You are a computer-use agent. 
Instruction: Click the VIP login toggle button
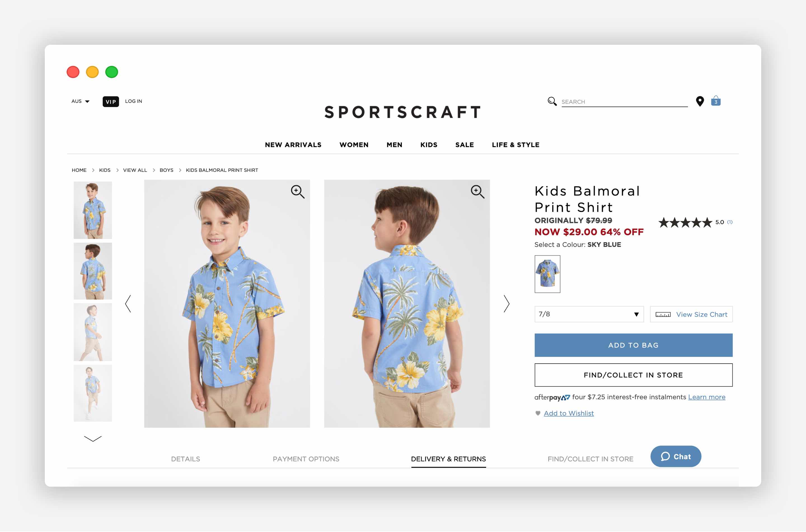[111, 101]
